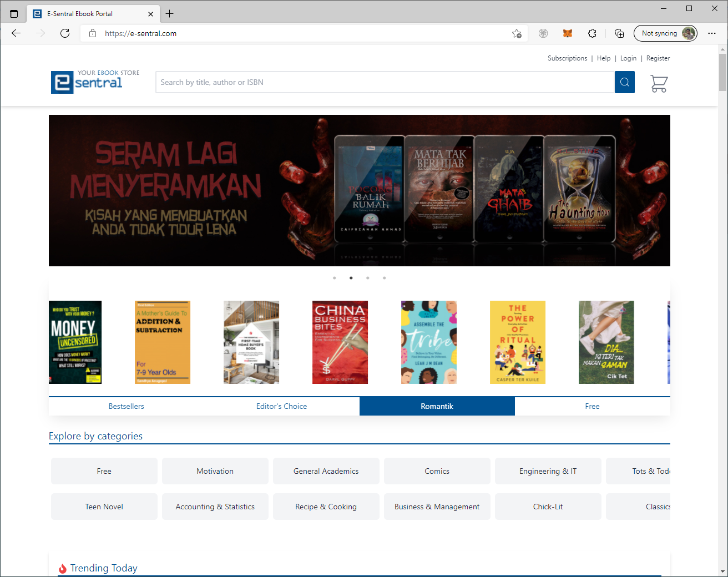Select the third carousel dot
Screen dimensions: 728x577
pos(368,278)
